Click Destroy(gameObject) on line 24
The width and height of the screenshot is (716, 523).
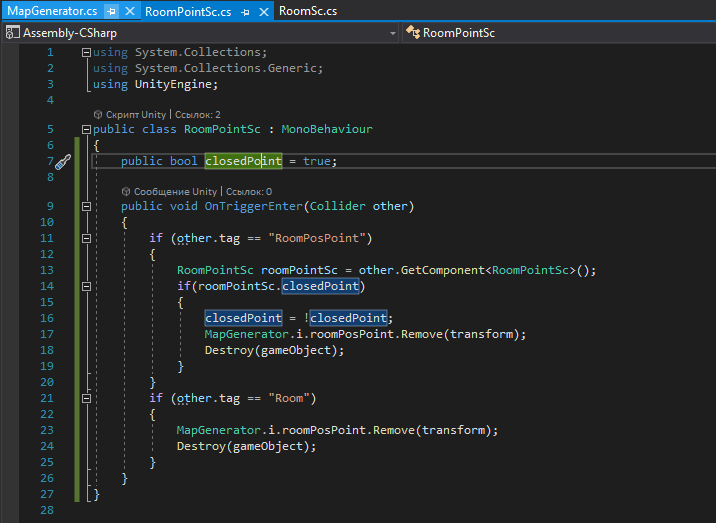coord(246,446)
